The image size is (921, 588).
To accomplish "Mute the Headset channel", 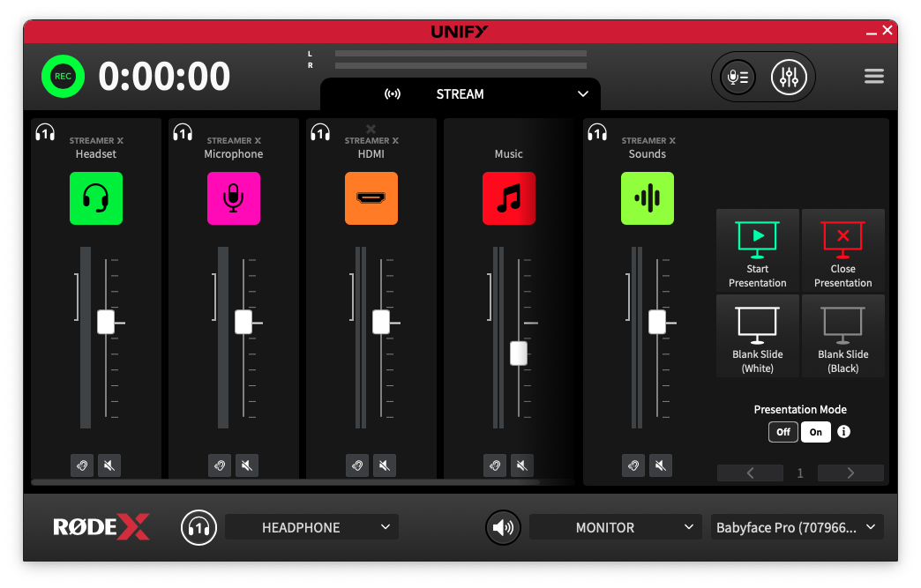I will (109, 466).
